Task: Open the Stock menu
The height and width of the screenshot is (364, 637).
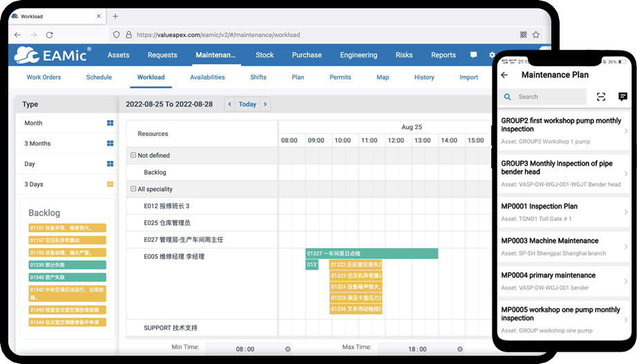Action: [x=265, y=55]
